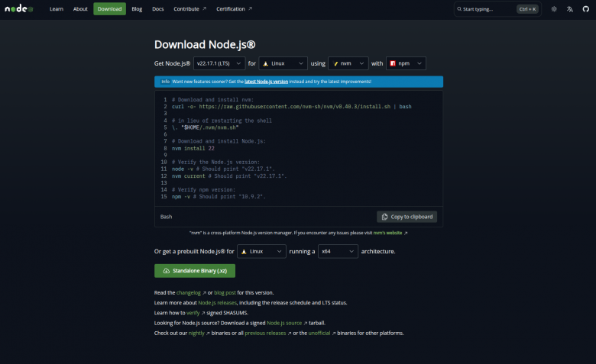596x364 pixels.
Task: Focus the Start typing search field
Action: tap(497, 9)
